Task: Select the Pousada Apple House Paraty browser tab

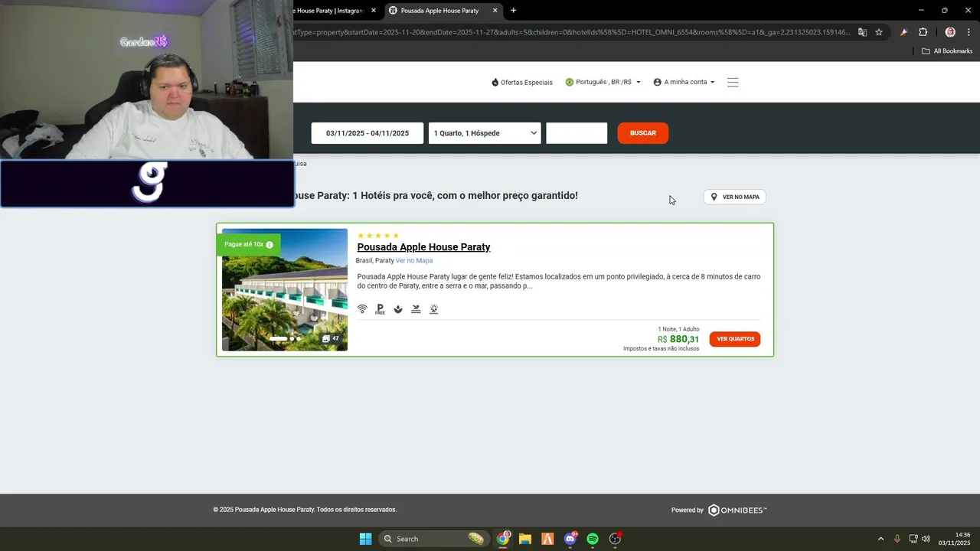Action: click(440, 11)
